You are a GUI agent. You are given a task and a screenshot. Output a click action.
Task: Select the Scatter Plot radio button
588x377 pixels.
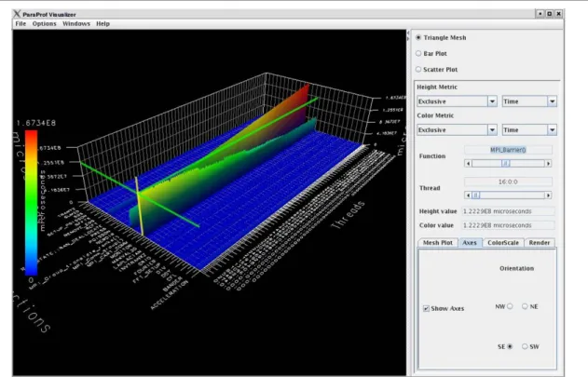pos(418,69)
